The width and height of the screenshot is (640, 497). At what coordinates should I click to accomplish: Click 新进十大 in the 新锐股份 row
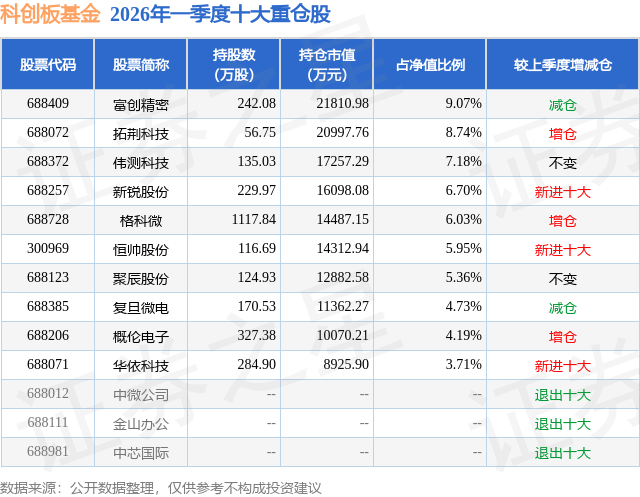[563, 192]
